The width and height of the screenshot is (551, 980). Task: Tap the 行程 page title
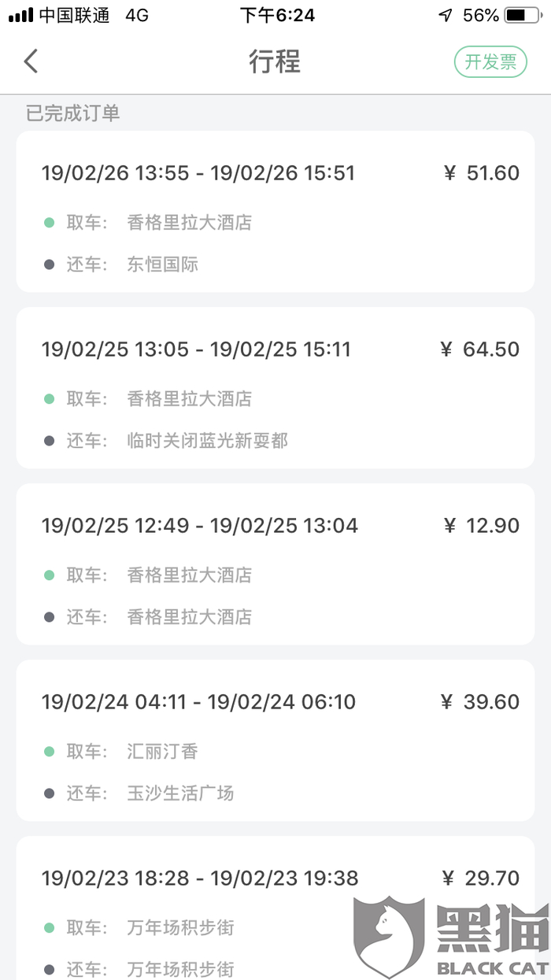point(275,61)
